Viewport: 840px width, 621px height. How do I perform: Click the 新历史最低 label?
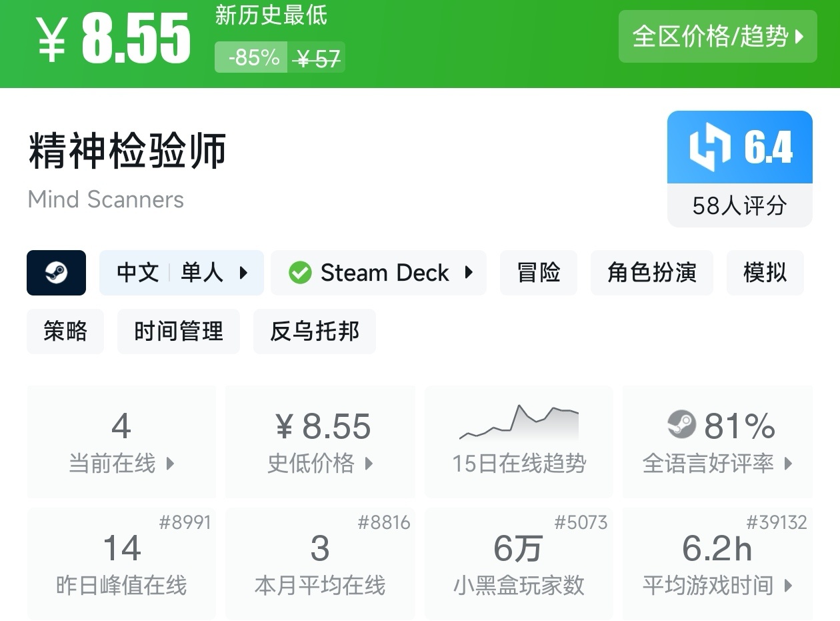271,15
